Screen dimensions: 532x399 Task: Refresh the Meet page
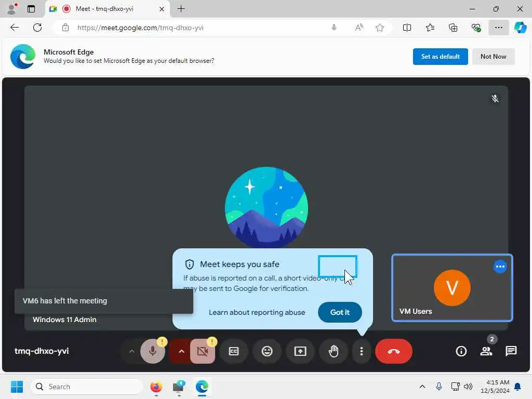pos(37,28)
